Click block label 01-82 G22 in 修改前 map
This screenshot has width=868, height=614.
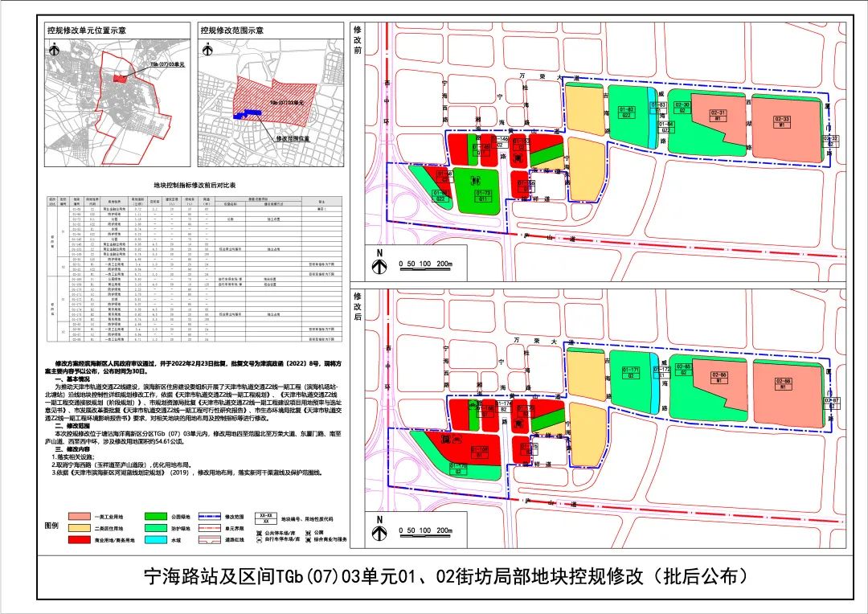627,113
